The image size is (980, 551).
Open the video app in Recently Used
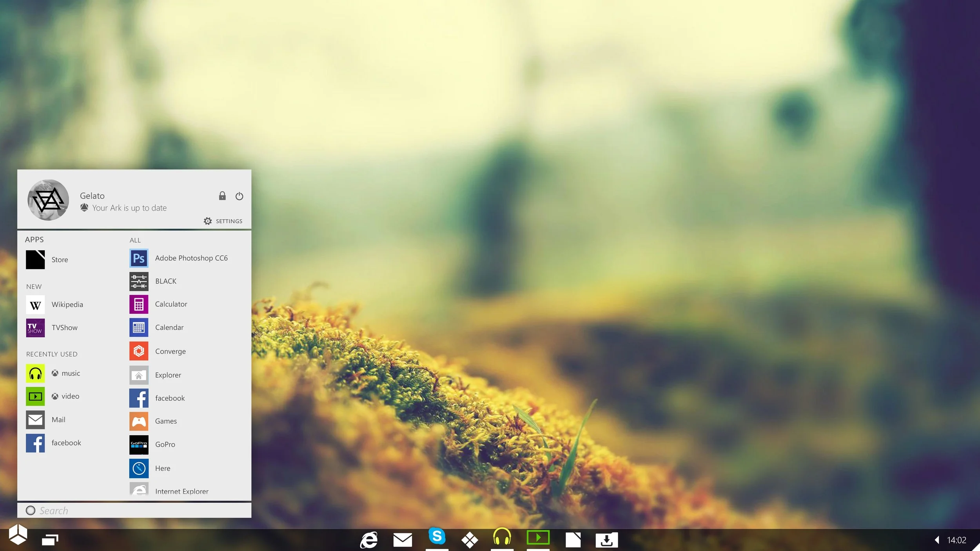tap(35, 396)
